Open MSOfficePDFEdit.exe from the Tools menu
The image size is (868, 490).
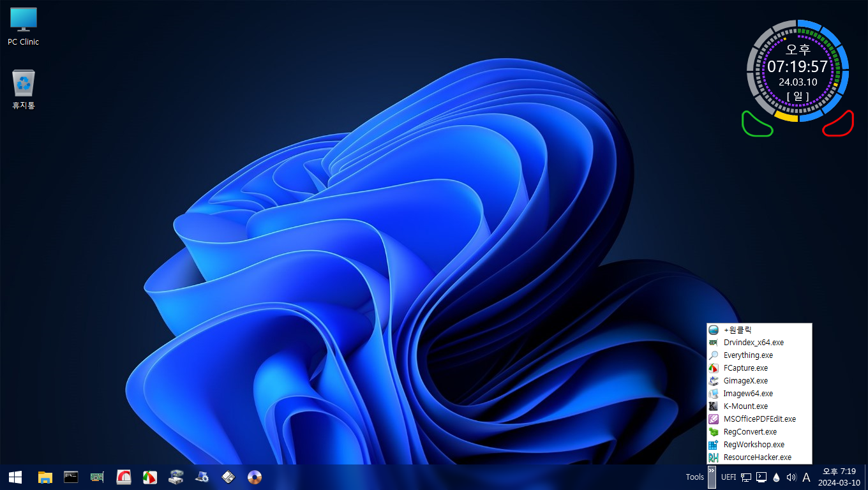pyautogui.click(x=759, y=419)
